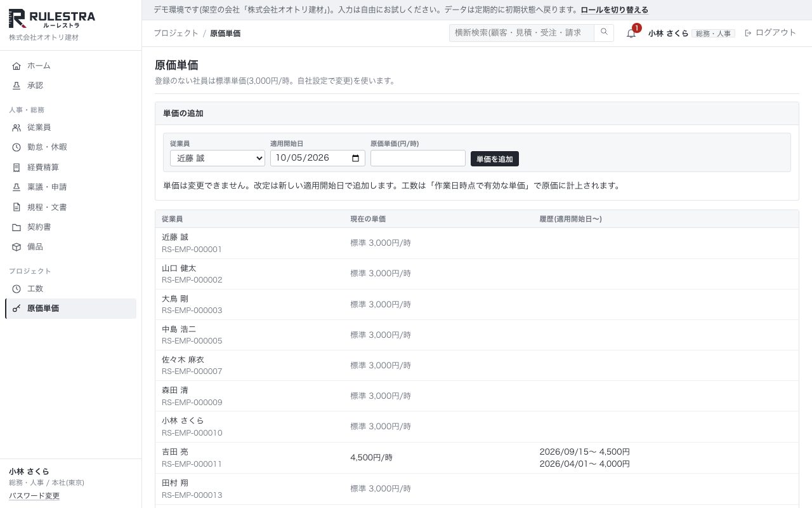Click the 契約書 folder icon
Viewport: 812px width, 508px height.
[x=16, y=227]
